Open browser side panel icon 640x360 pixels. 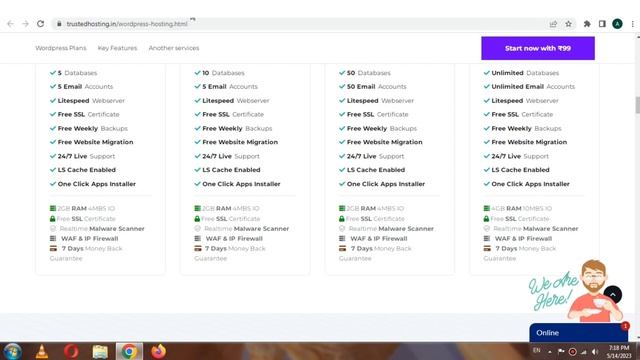pos(602,24)
